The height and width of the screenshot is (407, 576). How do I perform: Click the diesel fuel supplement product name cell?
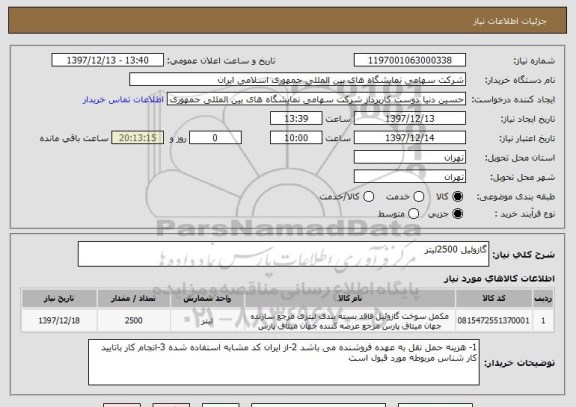click(x=350, y=320)
